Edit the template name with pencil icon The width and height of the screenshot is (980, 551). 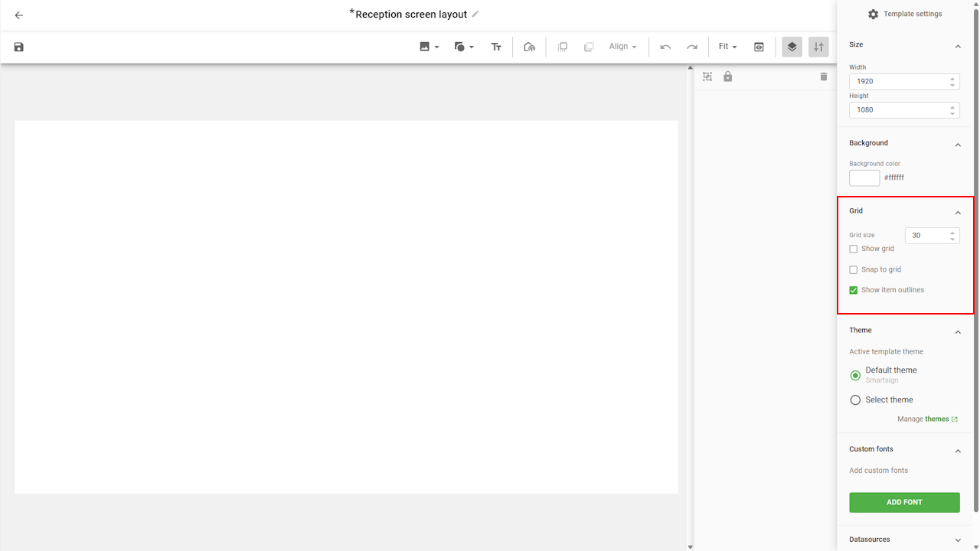(475, 14)
